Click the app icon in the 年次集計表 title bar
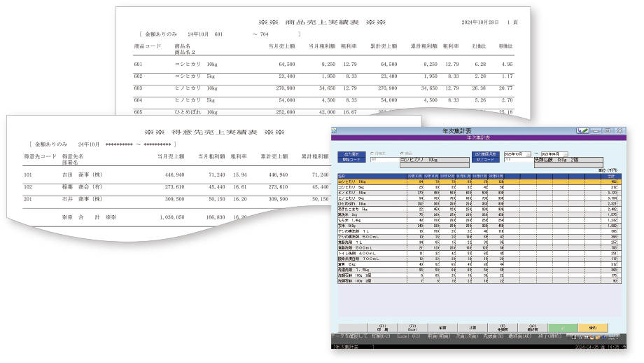Viewport: 644px width, 363px height. pyautogui.click(x=334, y=130)
